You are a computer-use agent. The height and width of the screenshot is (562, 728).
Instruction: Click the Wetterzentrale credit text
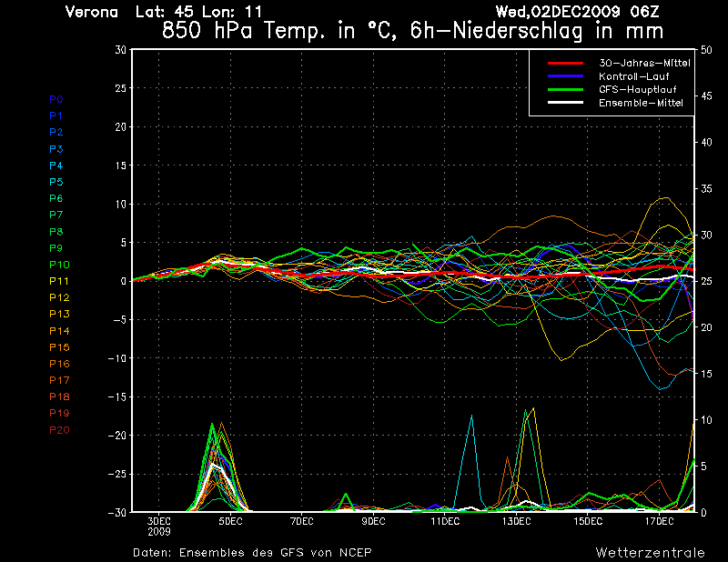pos(650,552)
